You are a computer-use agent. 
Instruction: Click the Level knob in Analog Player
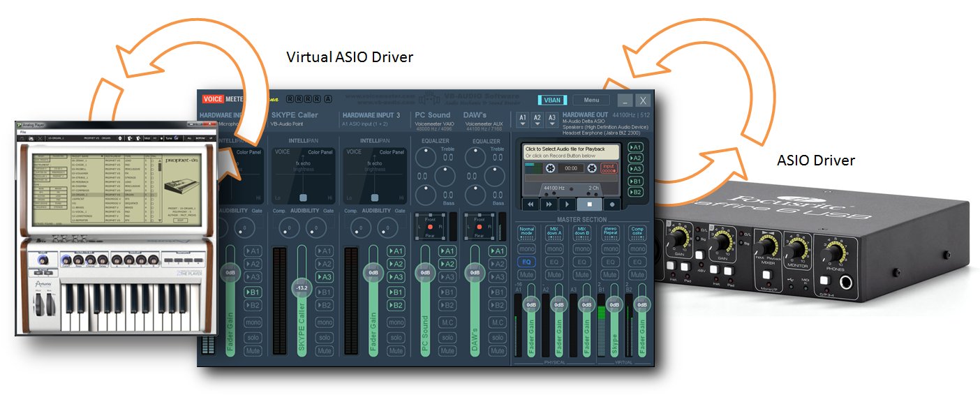[44, 259]
